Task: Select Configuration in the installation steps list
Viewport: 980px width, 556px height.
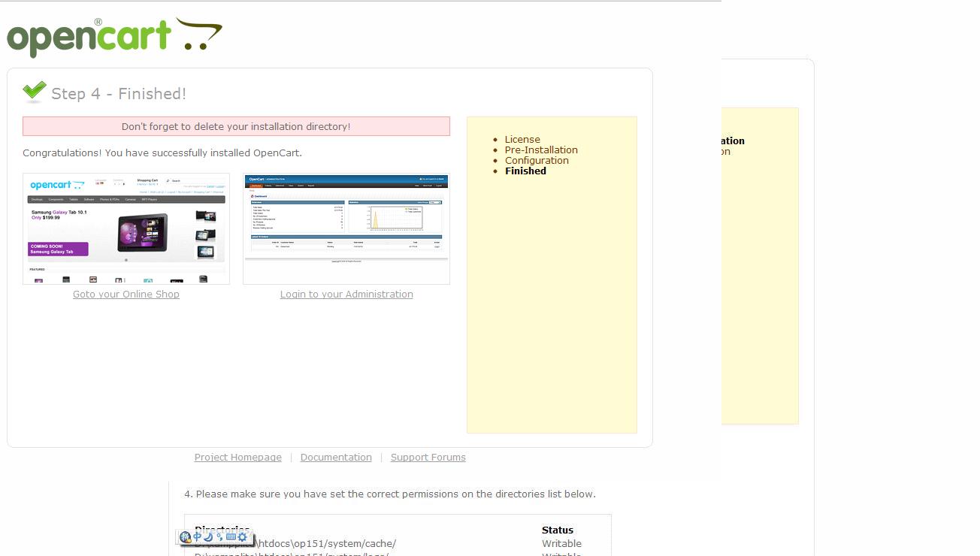Action: [537, 160]
